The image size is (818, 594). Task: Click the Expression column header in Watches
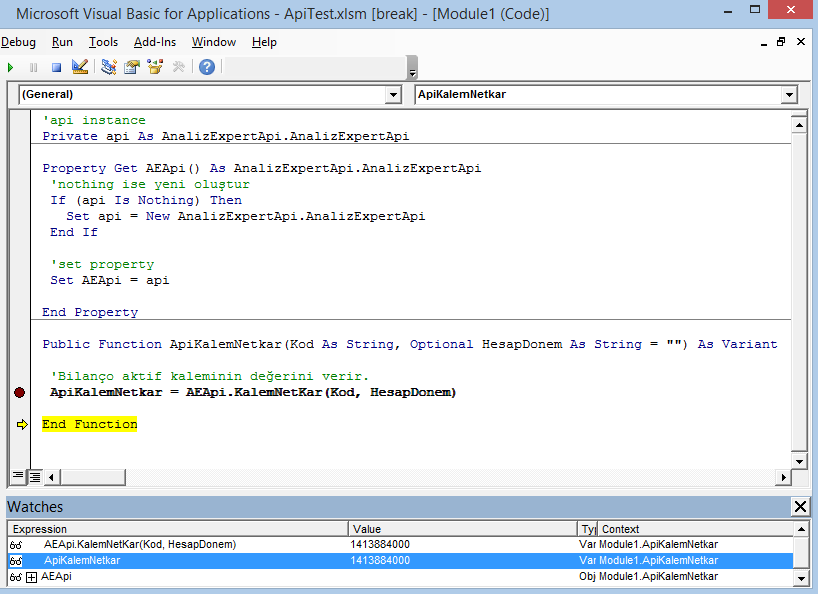click(178, 529)
